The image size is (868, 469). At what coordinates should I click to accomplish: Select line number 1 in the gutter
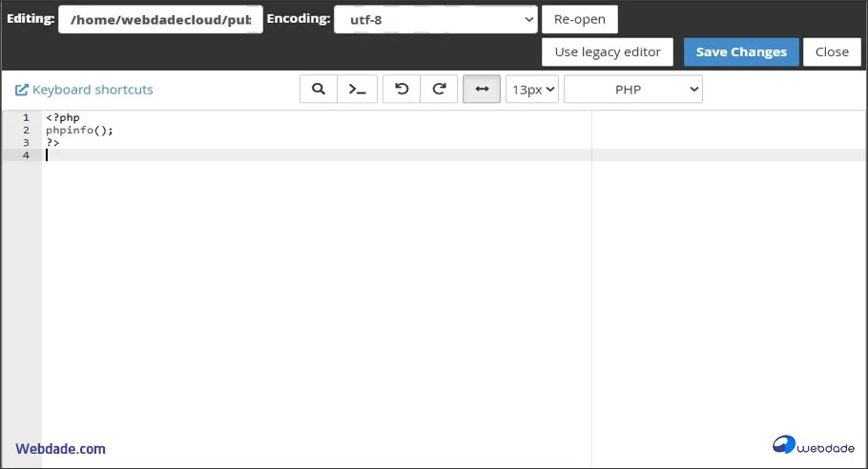(26, 118)
